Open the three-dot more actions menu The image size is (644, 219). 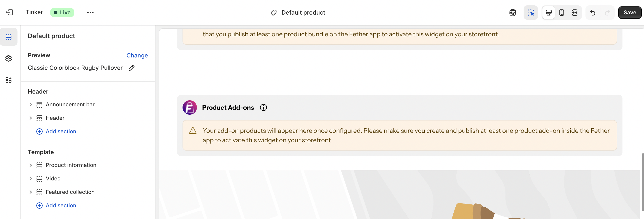point(90,13)
